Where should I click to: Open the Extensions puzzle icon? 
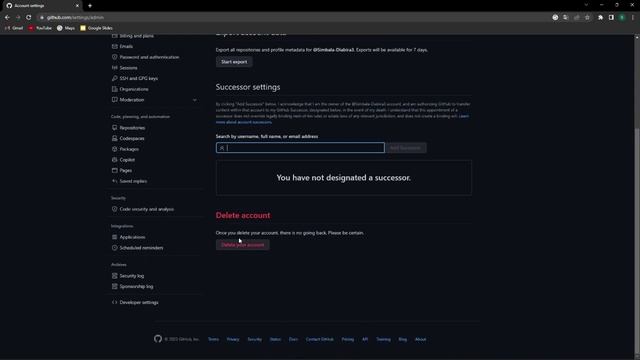point(600,18)
